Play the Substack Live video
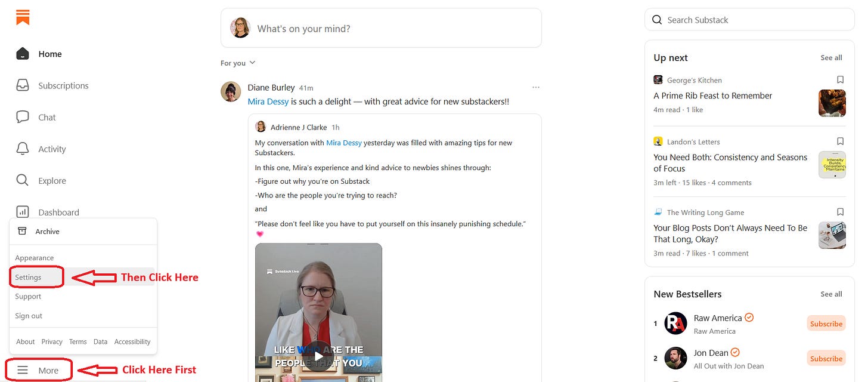868x382 pixels. [x=318, y=356]
